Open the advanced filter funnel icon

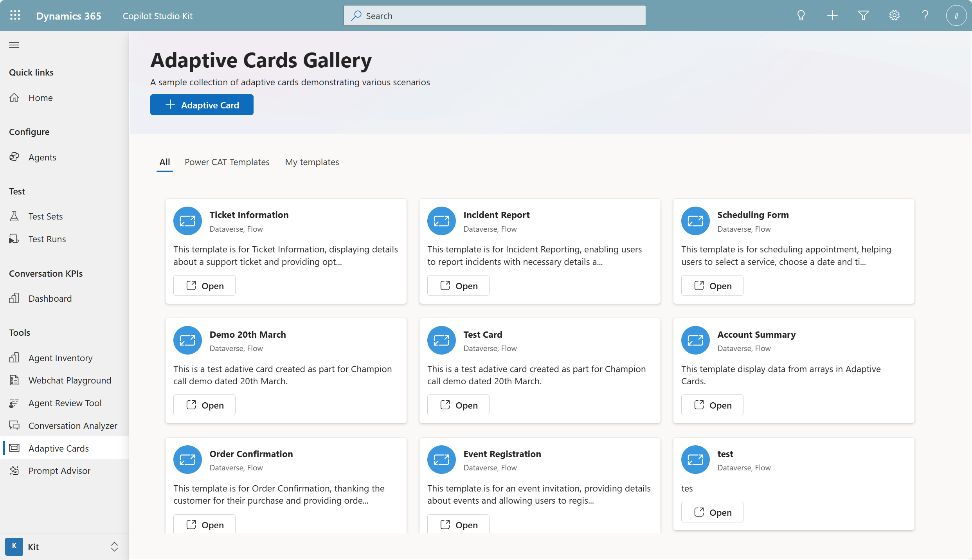tap(863, 16)
